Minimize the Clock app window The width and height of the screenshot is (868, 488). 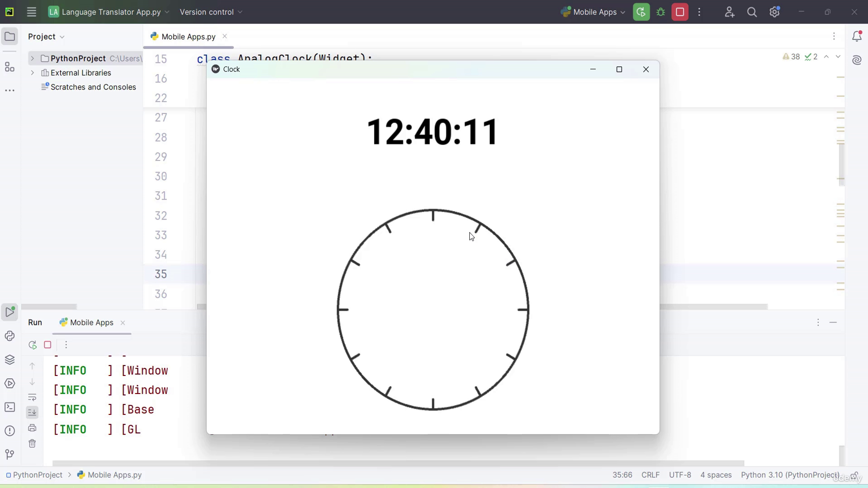pyautogui.click(x=593, y=69)
